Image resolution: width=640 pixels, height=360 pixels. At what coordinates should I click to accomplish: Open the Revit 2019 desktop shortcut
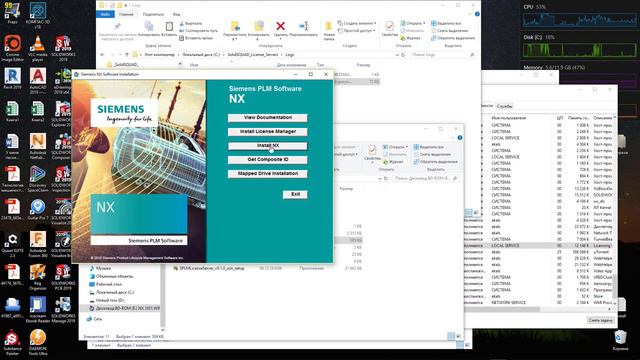12,78
